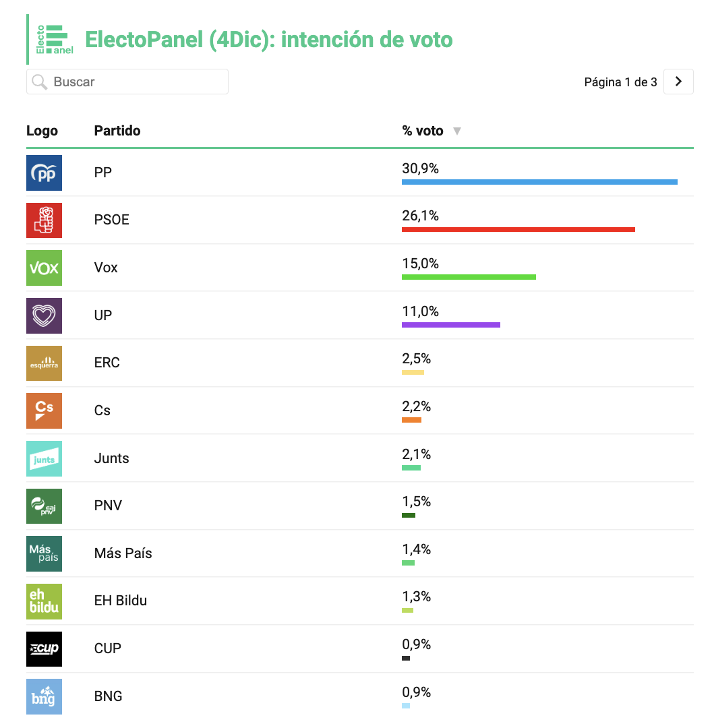Select the green Vox logo
Screen dimensions: 712x728
point(44,268)
